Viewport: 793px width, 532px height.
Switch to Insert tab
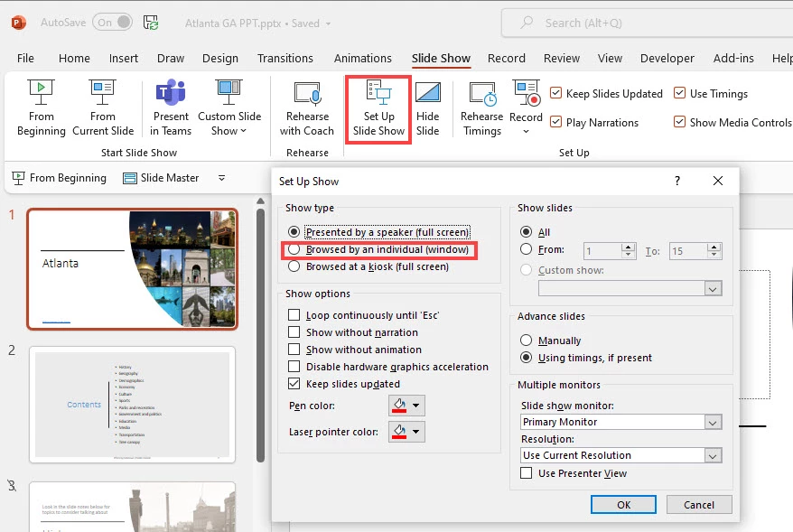click(124, 58)
